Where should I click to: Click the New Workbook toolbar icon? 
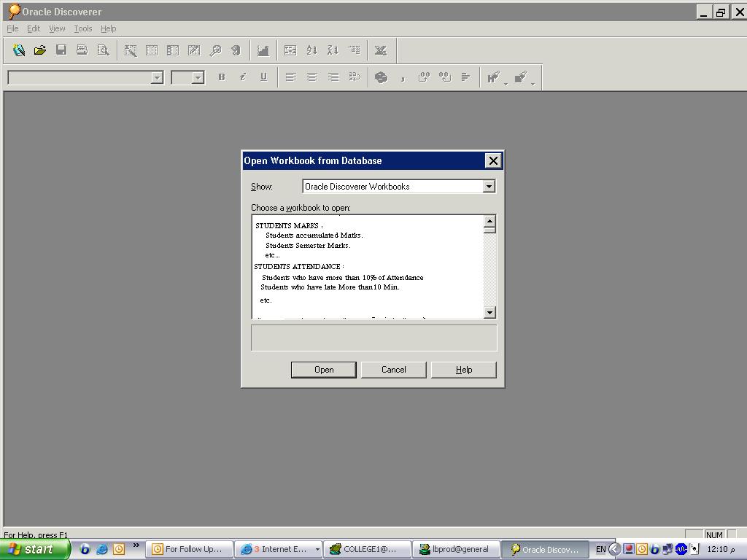click(x=19, y=50)
